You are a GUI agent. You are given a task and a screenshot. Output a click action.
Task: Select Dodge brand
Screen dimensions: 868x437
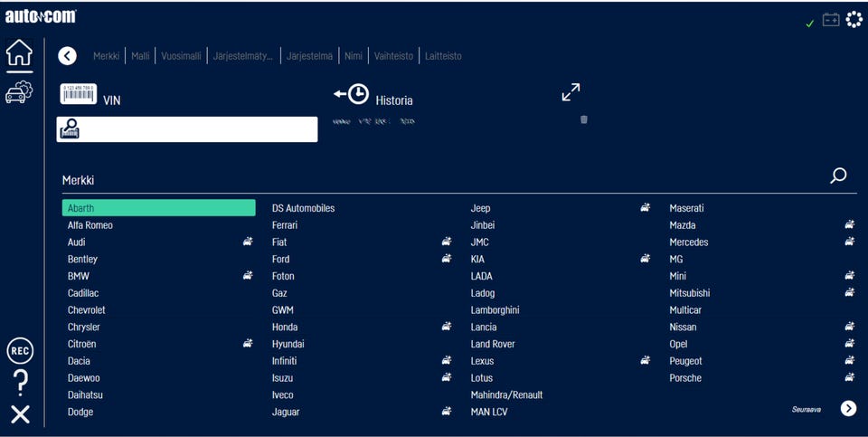pos(80,412)
